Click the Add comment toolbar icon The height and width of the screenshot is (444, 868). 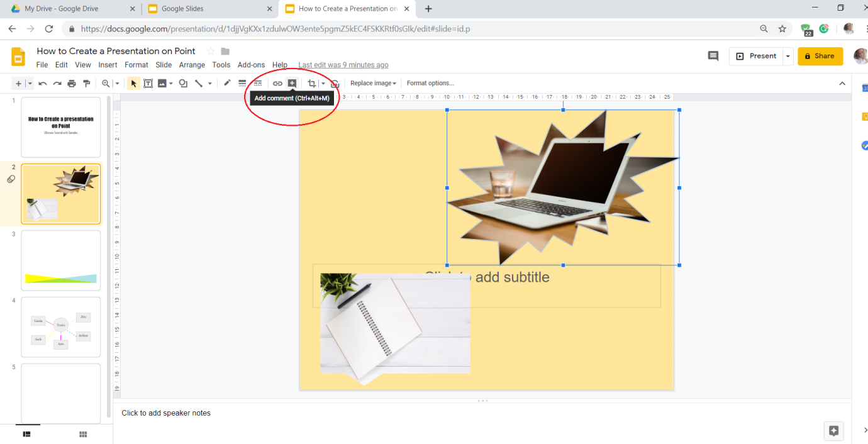point(292,83)
